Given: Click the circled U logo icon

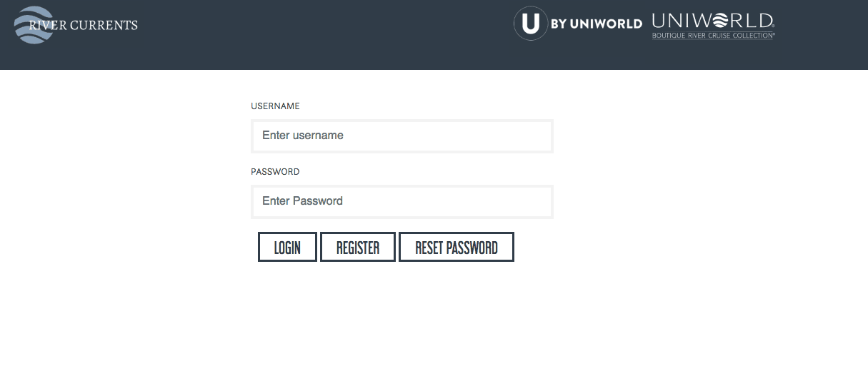Looking at the screenshot, I should coord(530,24).
